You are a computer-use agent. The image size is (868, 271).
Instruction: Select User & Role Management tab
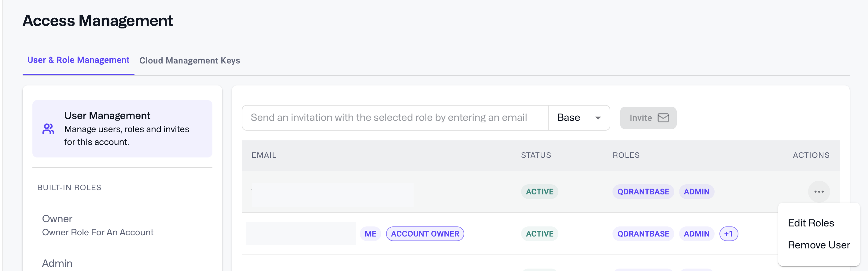tap(78, 60)
